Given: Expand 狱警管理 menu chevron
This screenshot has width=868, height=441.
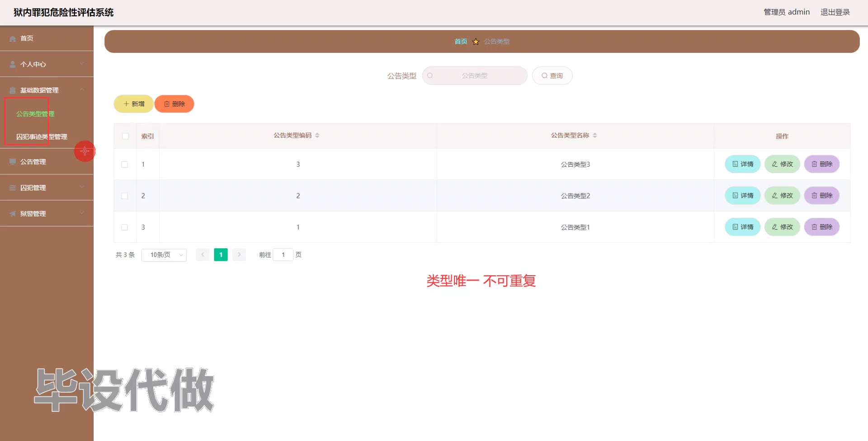Looking at the screenshot, I should point(82,213).
